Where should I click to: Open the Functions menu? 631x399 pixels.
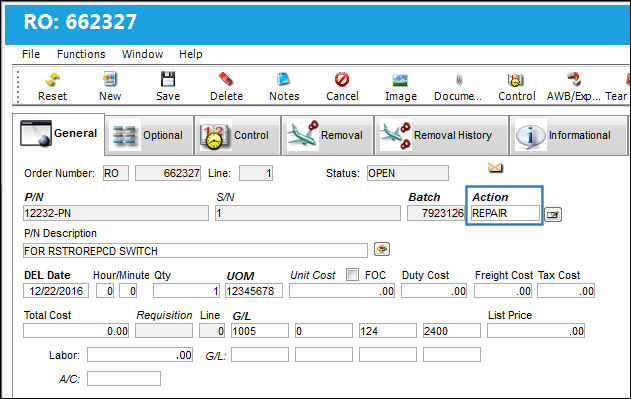coord(81,54)
